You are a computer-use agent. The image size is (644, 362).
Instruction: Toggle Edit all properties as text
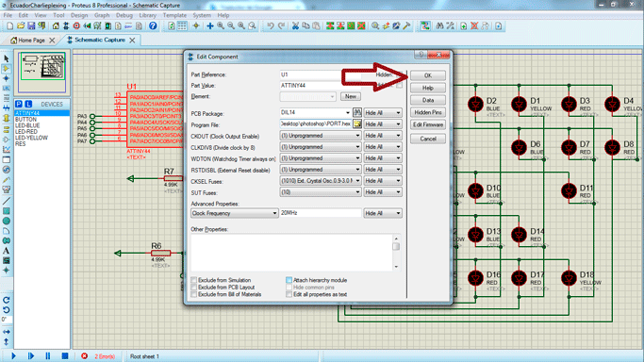click(x=289, y=294)
